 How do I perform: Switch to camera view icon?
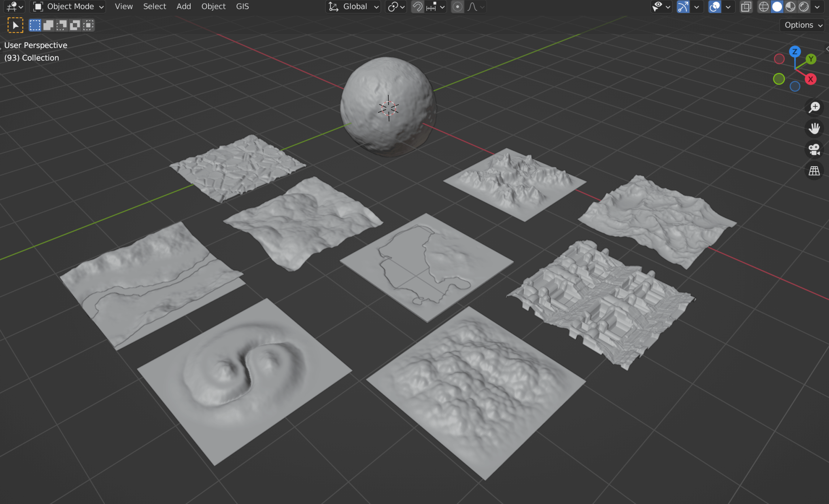point(814,150)
